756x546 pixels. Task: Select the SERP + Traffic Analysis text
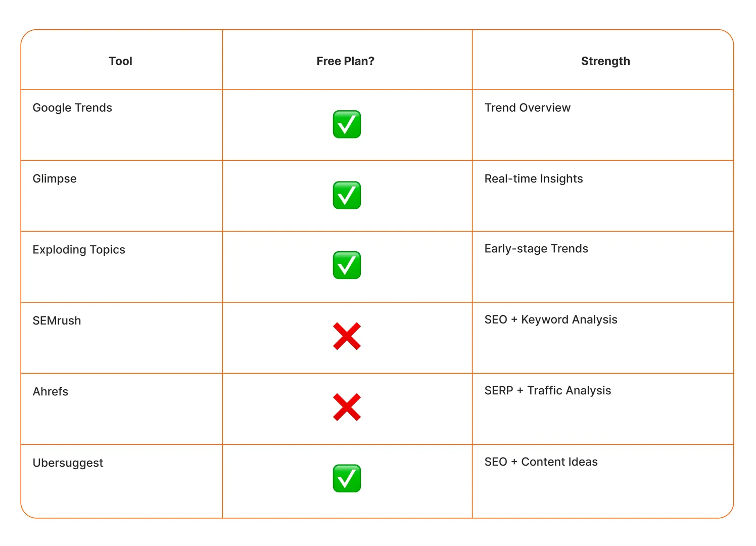coord(548,391)
